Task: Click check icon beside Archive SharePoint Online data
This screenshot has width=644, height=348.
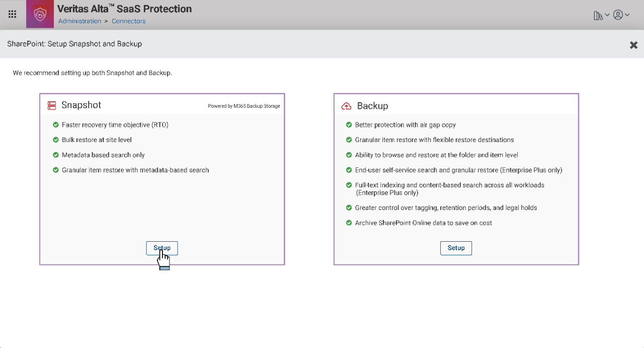Action: pyautogui.click(x=349, y=223)
